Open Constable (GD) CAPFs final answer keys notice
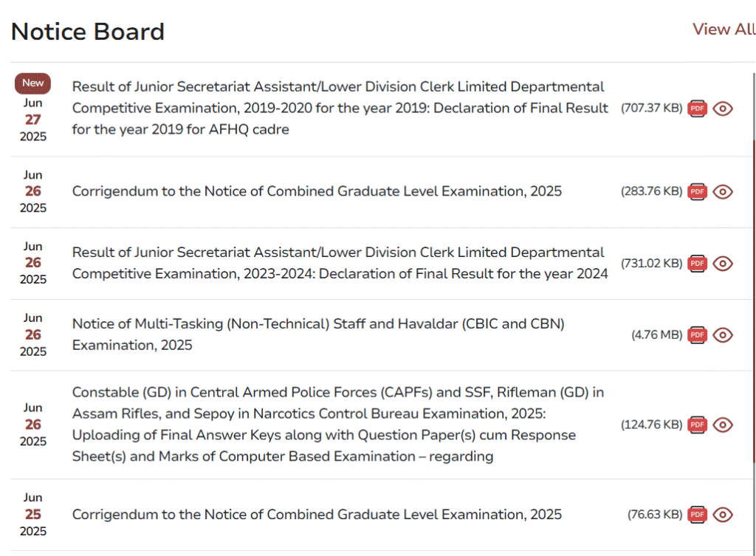 pyautogui.click(x=338, y=425)
